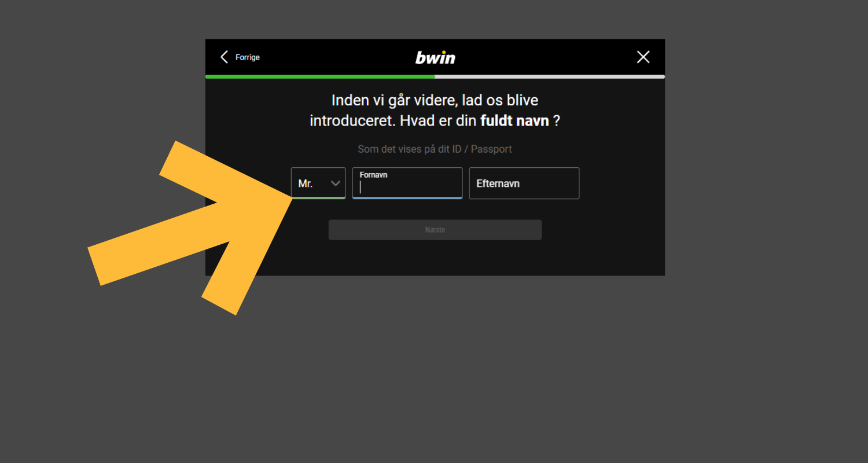Click into the Efternavn field
This screenshot has width=868, height=463.
coord(524,183)
